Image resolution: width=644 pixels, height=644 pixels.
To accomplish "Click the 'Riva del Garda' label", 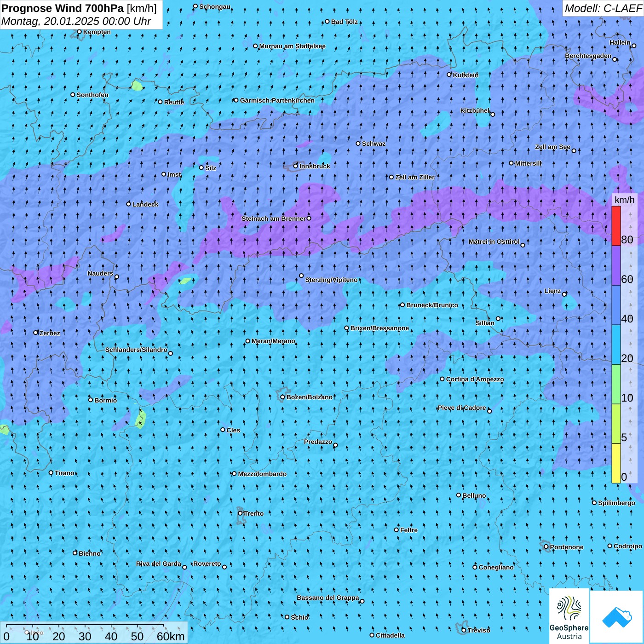I will tap(159, 563).
